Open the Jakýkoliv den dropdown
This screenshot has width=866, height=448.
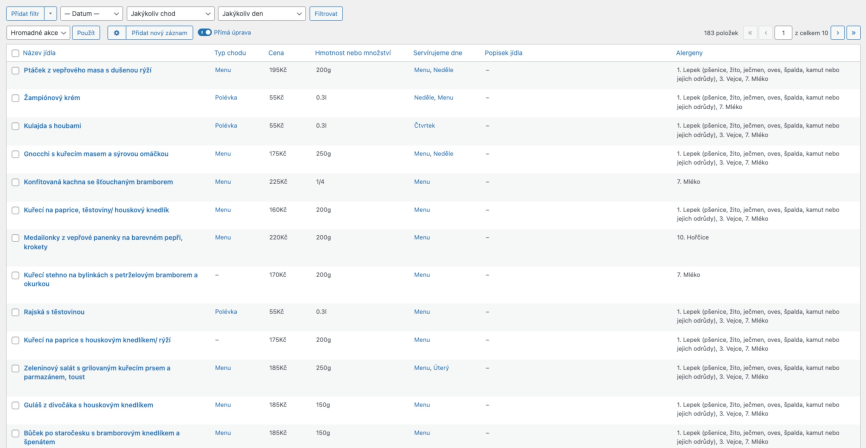tap(262, 13)
